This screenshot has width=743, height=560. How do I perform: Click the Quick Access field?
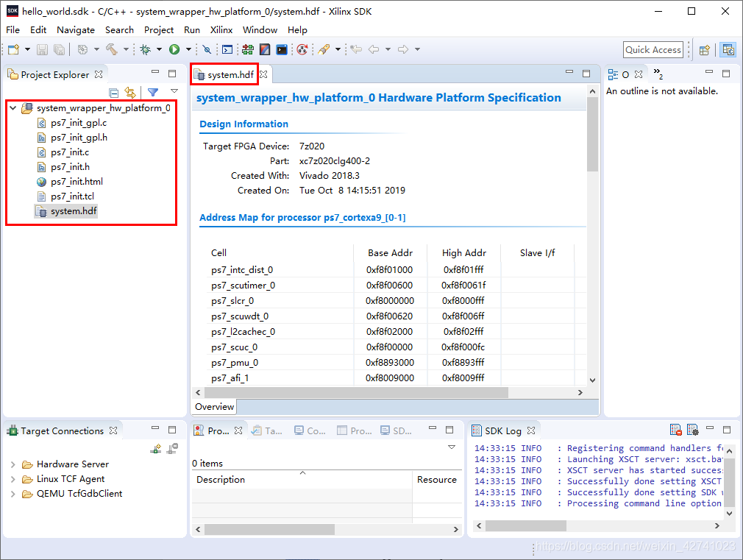653,49
